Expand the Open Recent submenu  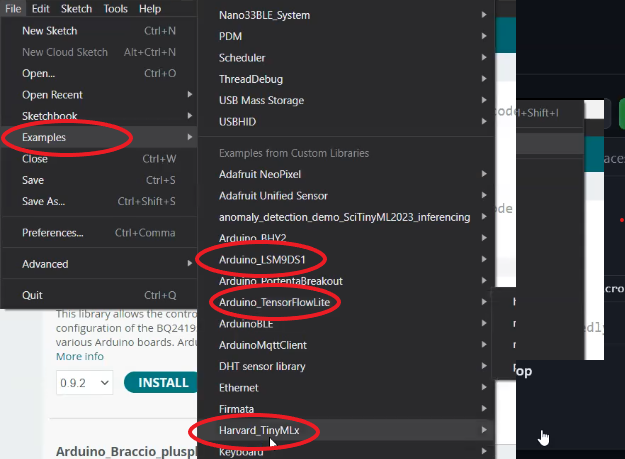coord(99,95)
